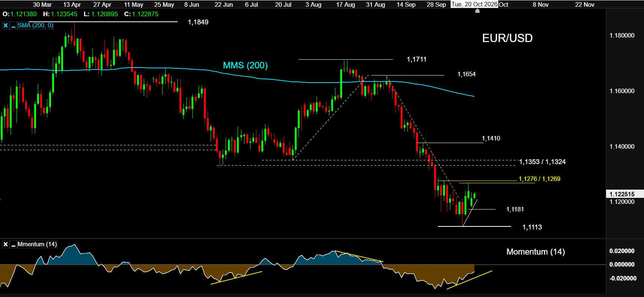
Task: Click the MMS (200) annotation text
Action: [x=245, y=65]
